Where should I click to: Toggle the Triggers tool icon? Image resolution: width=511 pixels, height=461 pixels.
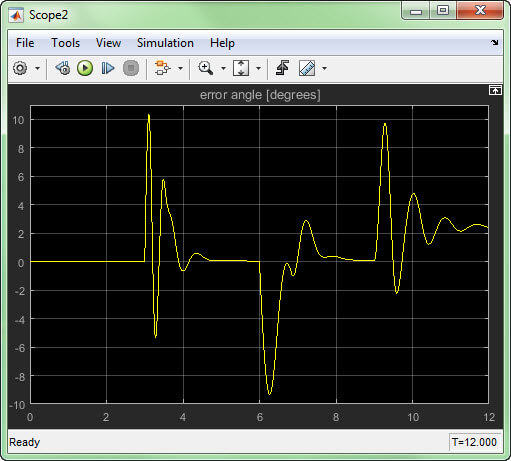(x=282, y=68)
